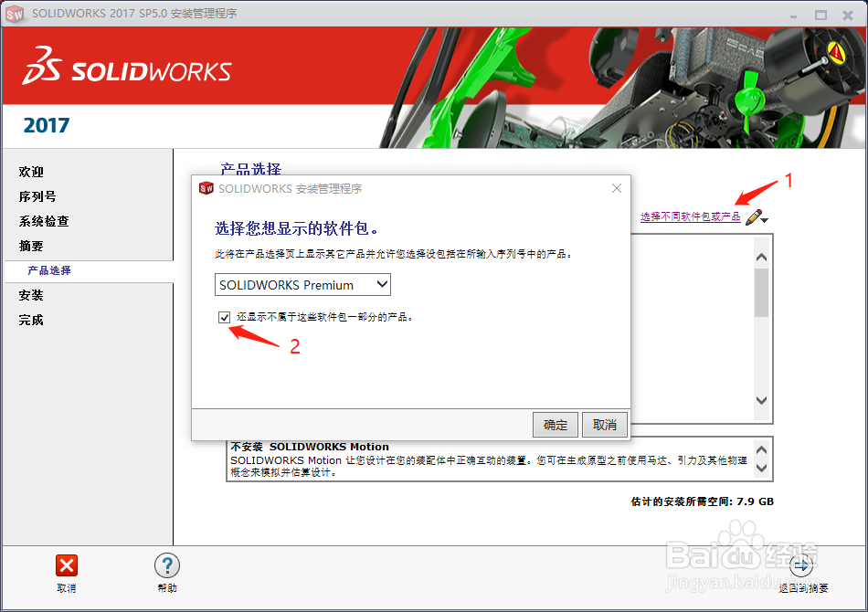Image resolution: width=868 pixels, height=612 pixels.
Task: Close the package selection dialog
Action: tap(617, 188)
